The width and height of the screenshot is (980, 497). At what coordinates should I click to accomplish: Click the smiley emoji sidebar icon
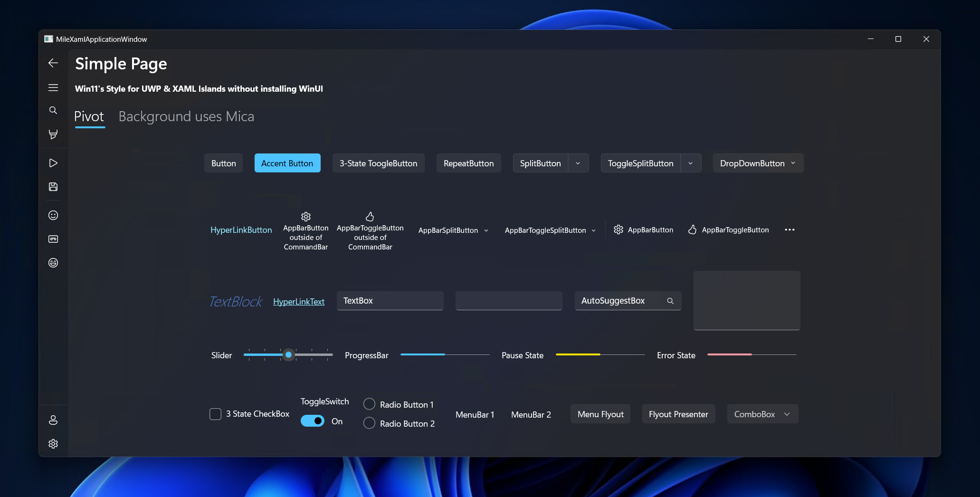pos(53,215)
